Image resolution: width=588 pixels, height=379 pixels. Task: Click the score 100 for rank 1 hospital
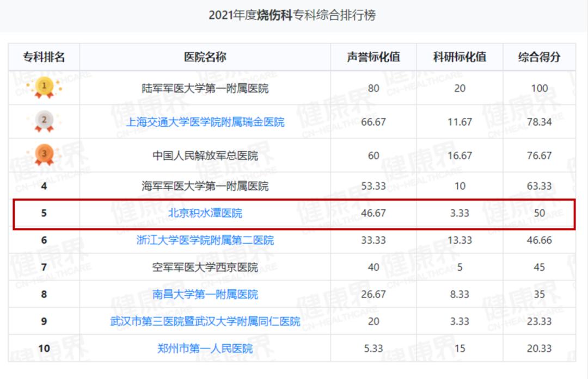[x=540, y=88]
